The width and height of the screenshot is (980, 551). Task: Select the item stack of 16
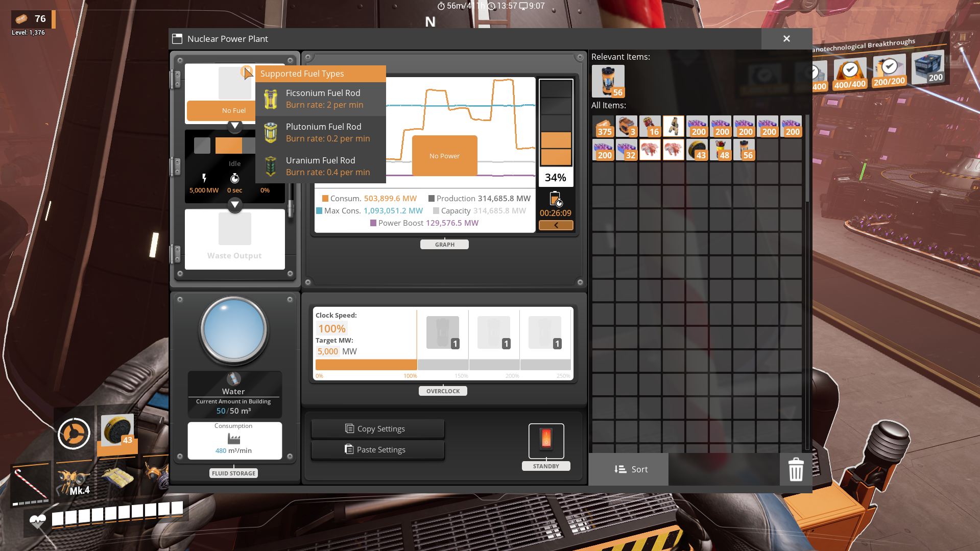click(x=650, y=126)
